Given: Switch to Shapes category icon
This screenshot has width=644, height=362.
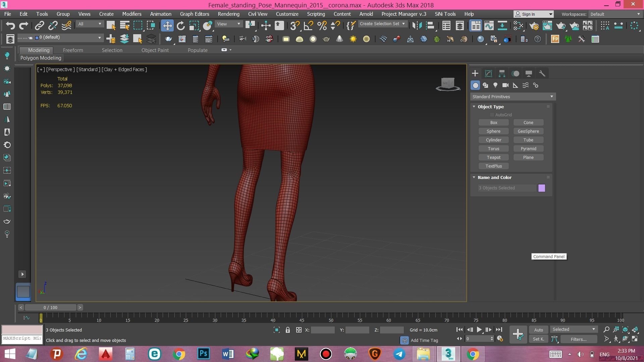Looking at the screenshot, I should 485,85.
